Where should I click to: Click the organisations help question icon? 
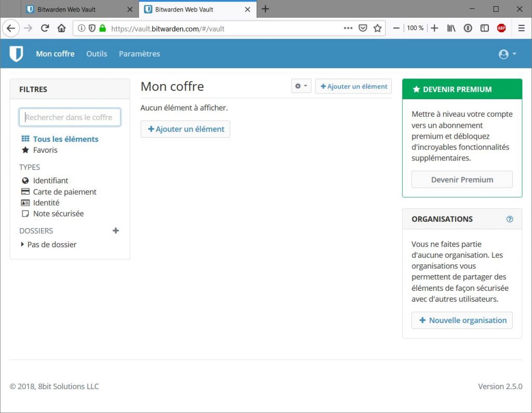pos(510,219)
